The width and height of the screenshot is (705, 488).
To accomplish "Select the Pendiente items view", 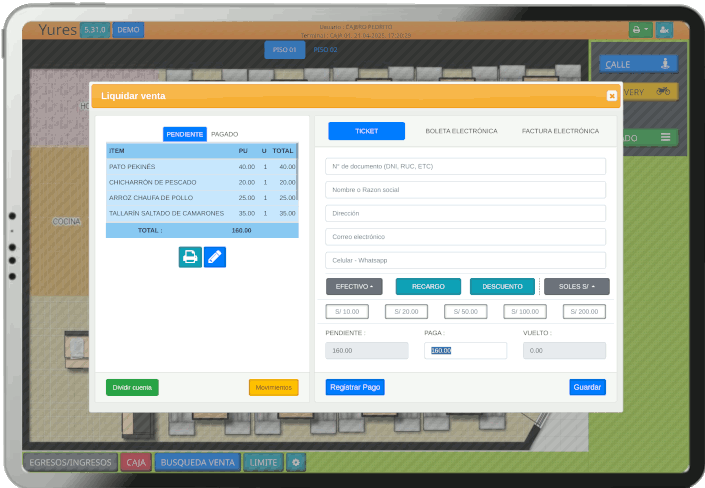I will (185, 134).
